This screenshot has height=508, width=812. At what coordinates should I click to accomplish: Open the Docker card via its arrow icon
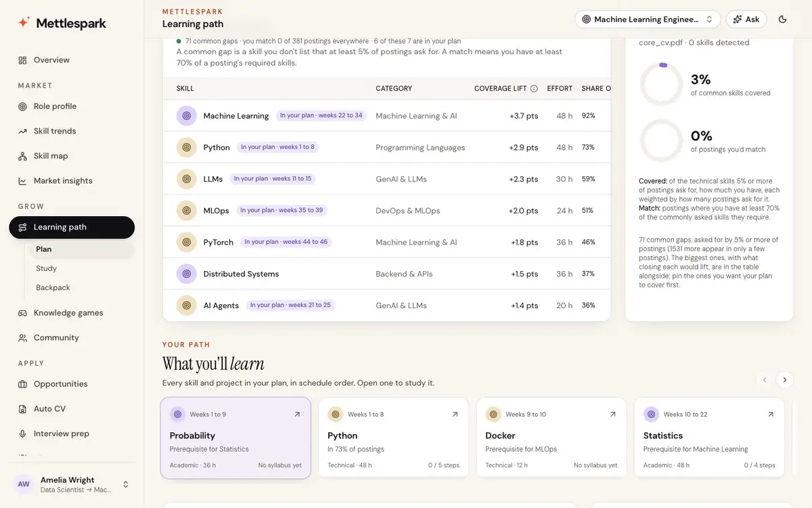[x=613, y=415]
